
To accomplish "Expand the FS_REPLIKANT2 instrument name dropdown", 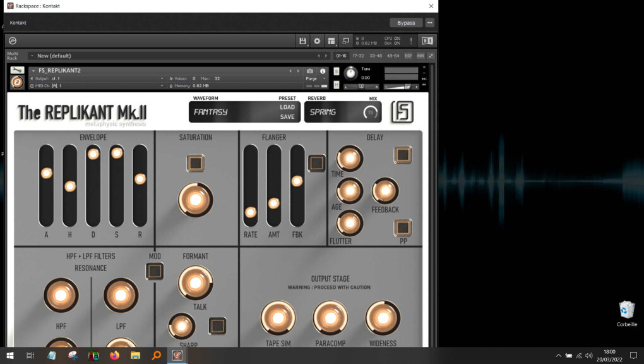I will [x=33, y=71].
